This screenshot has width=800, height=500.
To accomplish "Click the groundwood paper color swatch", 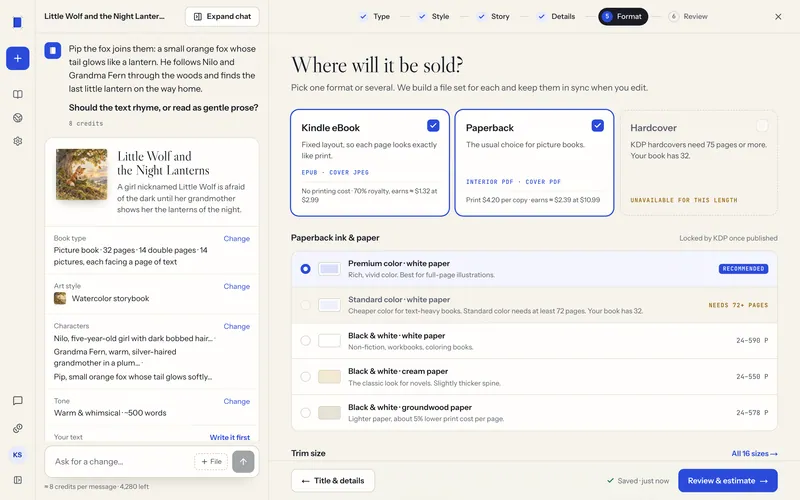I will 329,413.
